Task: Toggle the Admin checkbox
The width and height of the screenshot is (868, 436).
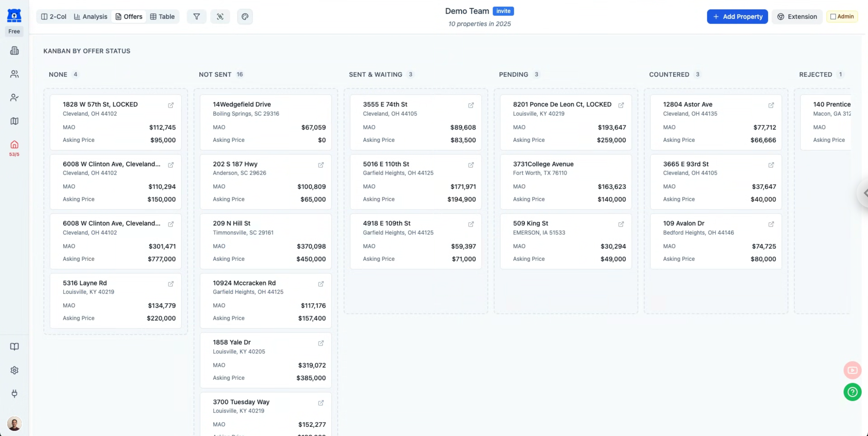Action: click(x=833, y=17)
